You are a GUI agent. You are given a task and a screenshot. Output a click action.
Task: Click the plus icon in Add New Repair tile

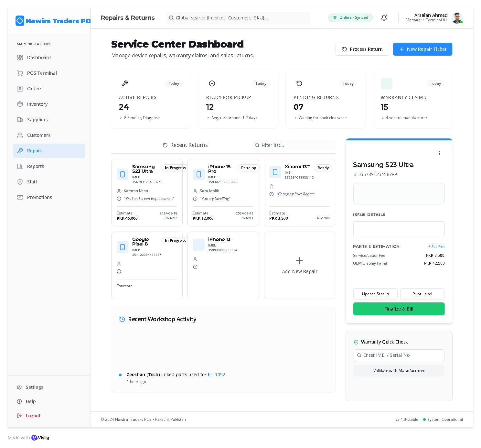[x=299, y=261]
